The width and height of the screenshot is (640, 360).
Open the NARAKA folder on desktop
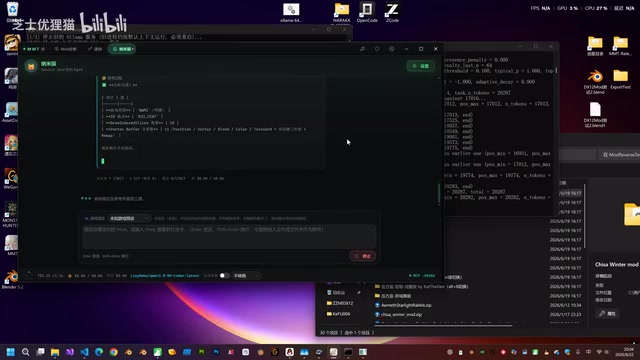tap(342, 12)
